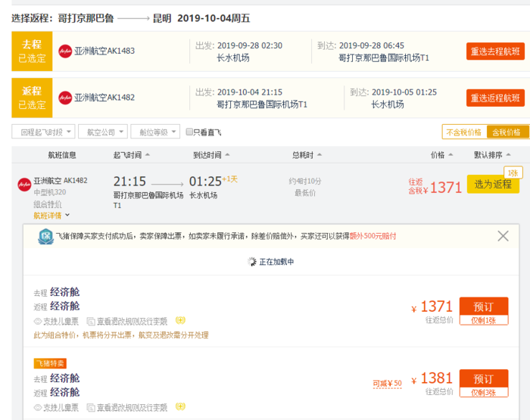Image resolution: width=530 pixels, height=420 pixels.
Task: Click 重选去程航班 to reselect outbound flight
Action: pos(495,51)
